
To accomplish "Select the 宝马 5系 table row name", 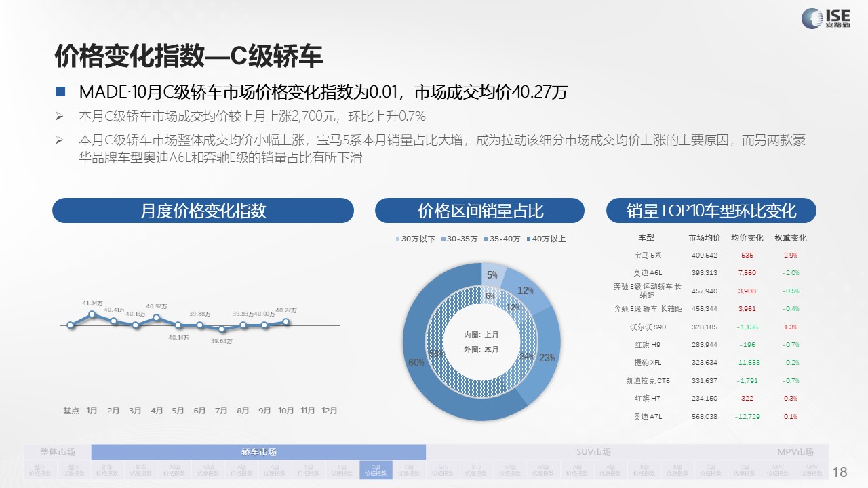I will click(647, 256).
